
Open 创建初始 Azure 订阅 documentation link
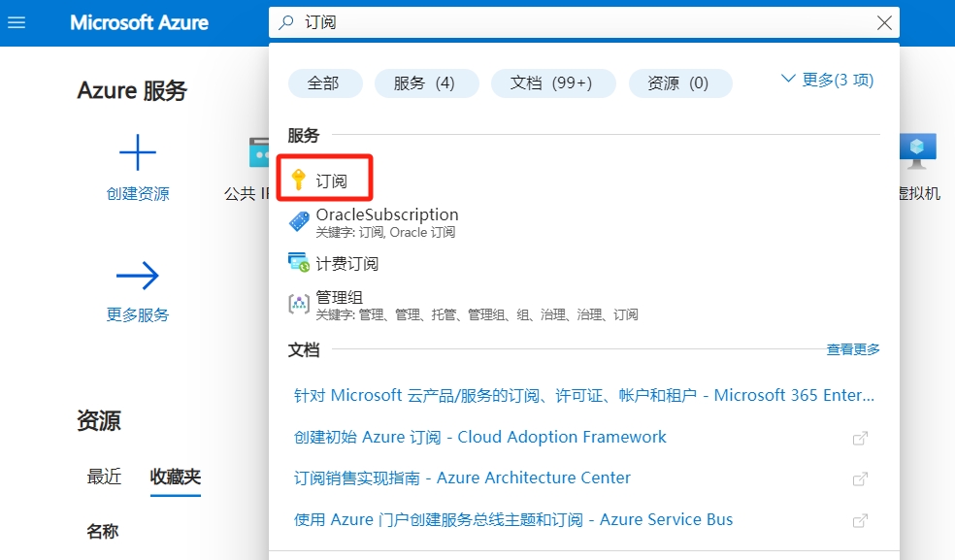pyautogui.click(x=480, y=437)
